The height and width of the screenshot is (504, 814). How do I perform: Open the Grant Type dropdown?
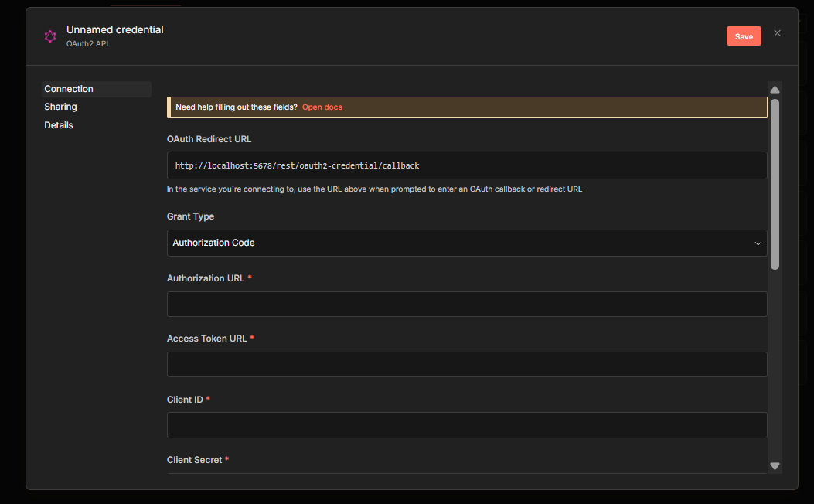466,243
